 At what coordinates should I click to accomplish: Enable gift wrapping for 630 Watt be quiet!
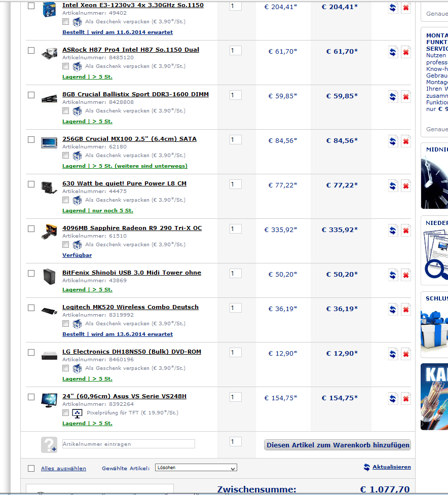tap(65, 200)
